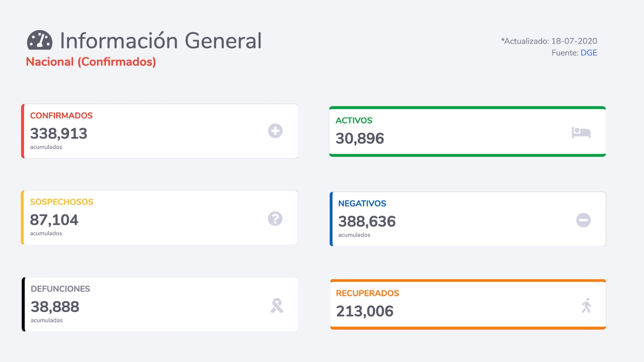Click the minus circle icon in Negativos card
Viewport: 644px width, 362px height.
(x=583, y=220)
